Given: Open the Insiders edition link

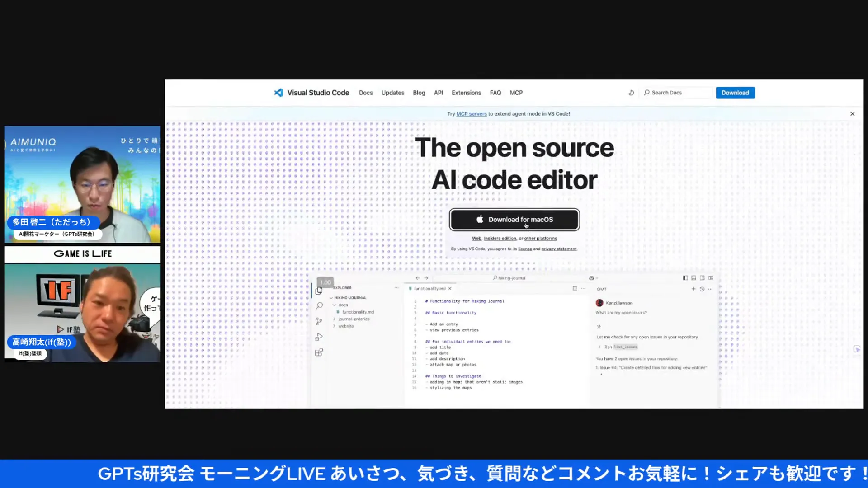Looking at the screenshot, I should [500, 239].
